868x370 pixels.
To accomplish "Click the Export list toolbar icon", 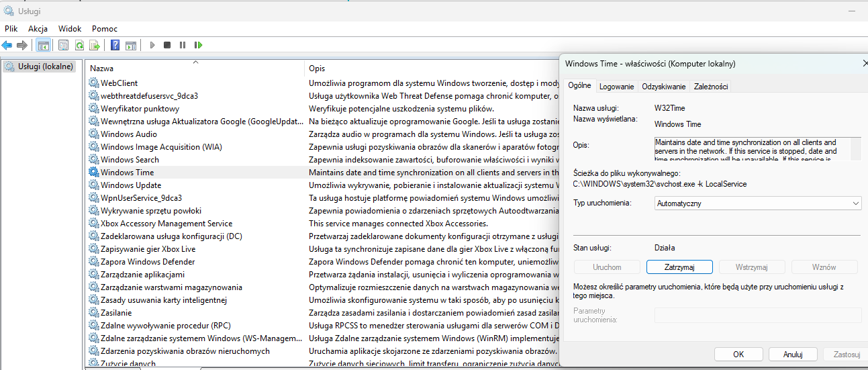I will point(95,45).
